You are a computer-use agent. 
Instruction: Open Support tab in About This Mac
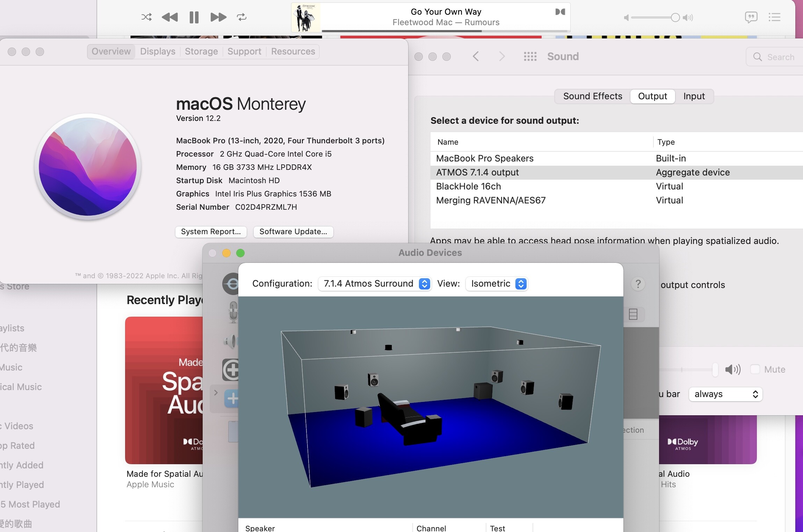[x=244, y=51]
